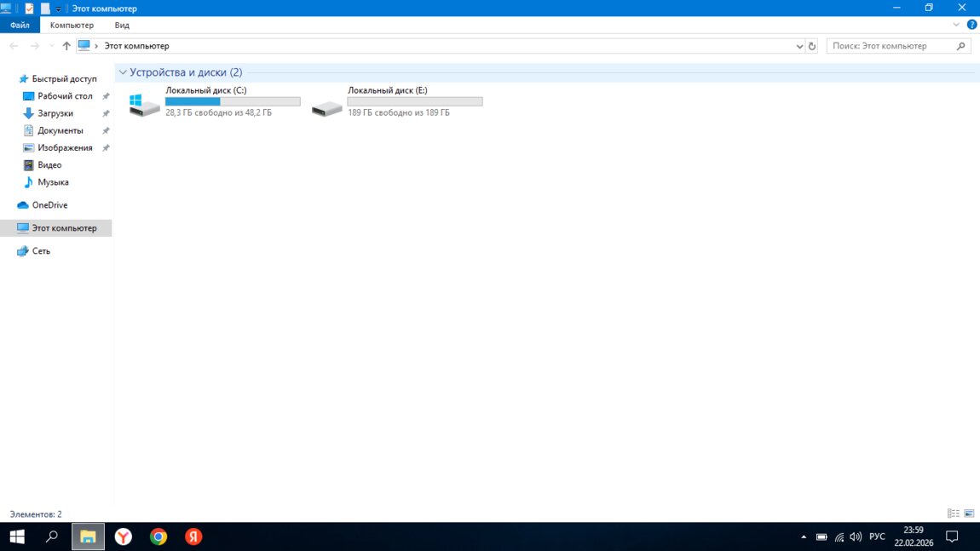Collapse the Устройства и диски group
Viewport: 980px width, 551px height.
click(x=124, y=73)
